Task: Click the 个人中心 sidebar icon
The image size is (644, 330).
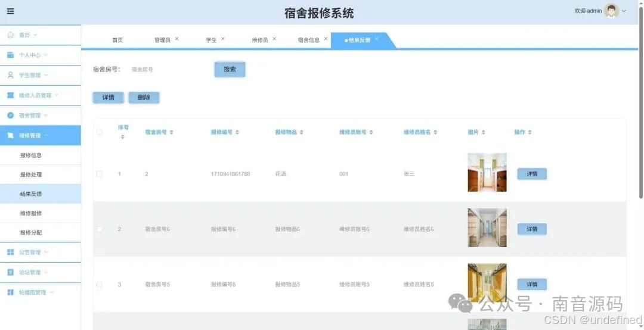Action: tap(11, 55)
